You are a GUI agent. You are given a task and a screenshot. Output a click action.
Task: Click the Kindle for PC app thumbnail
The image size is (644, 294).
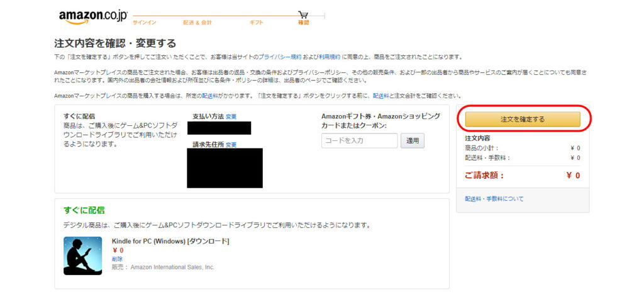click(82, 256)
